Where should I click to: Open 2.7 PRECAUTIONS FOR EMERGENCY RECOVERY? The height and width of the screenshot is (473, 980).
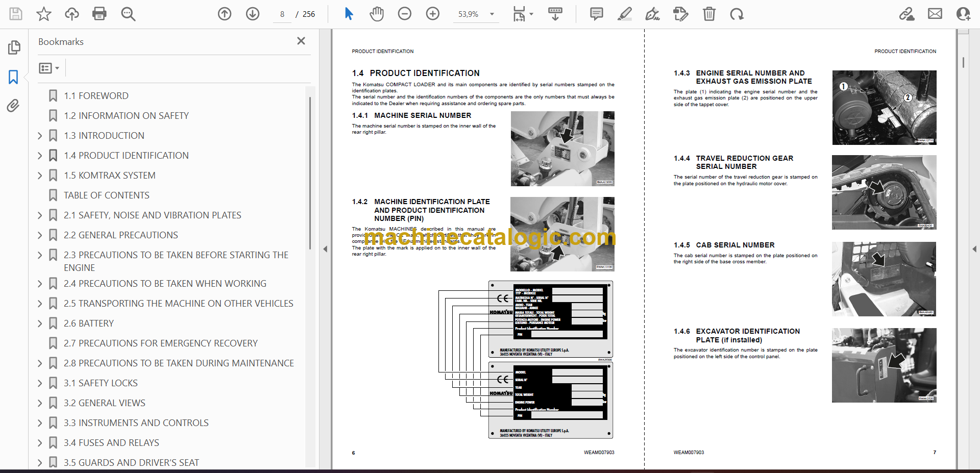coord(161,343)
